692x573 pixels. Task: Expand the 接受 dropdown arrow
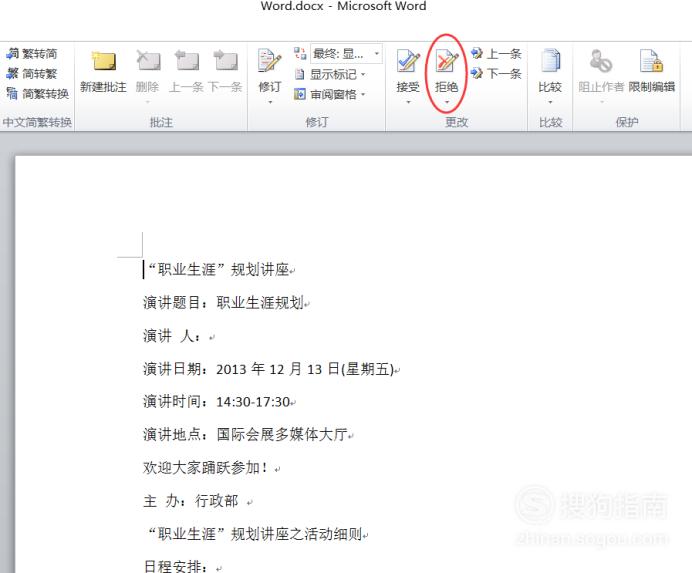click(x=408, y=102)
